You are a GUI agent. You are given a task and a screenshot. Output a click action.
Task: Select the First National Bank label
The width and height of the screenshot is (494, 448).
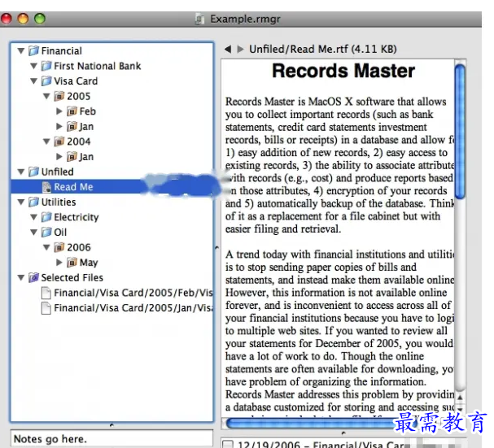click(98, 66)
